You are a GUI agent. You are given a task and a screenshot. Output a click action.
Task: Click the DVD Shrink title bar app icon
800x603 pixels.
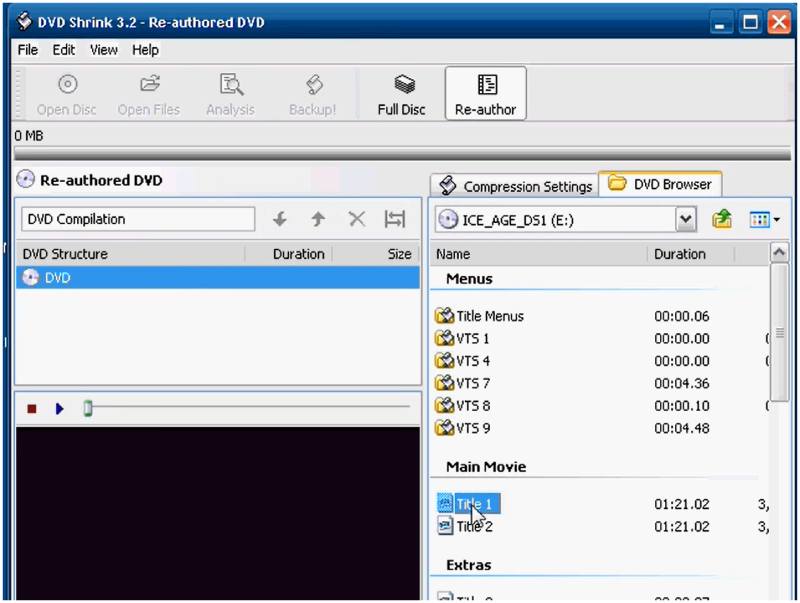tap(23, 21)
